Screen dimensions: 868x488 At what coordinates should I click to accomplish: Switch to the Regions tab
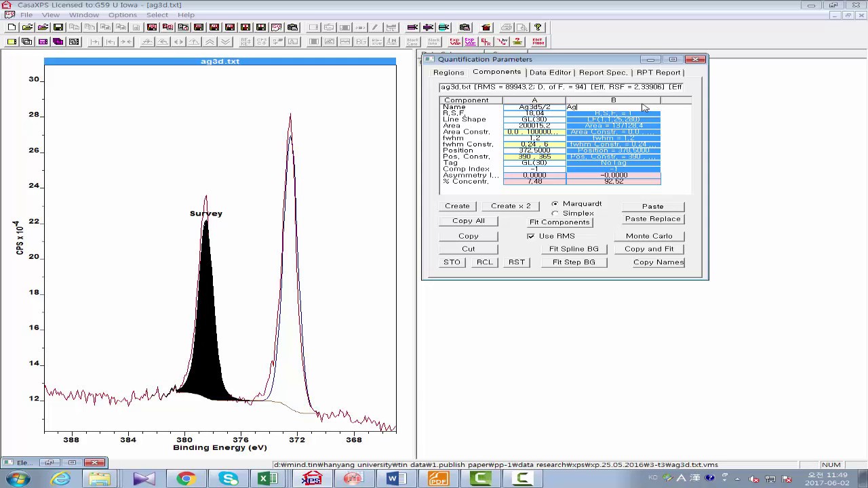(x=449, y=73)
